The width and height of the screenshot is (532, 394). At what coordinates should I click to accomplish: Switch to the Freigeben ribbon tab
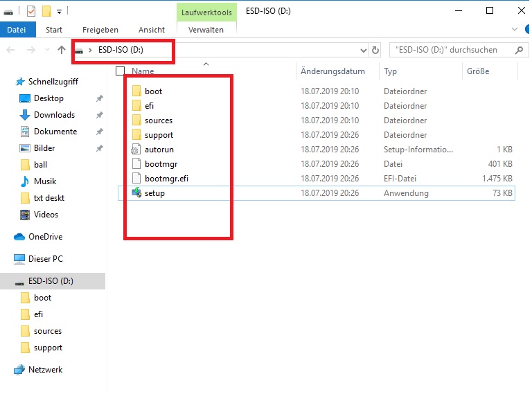100,30
